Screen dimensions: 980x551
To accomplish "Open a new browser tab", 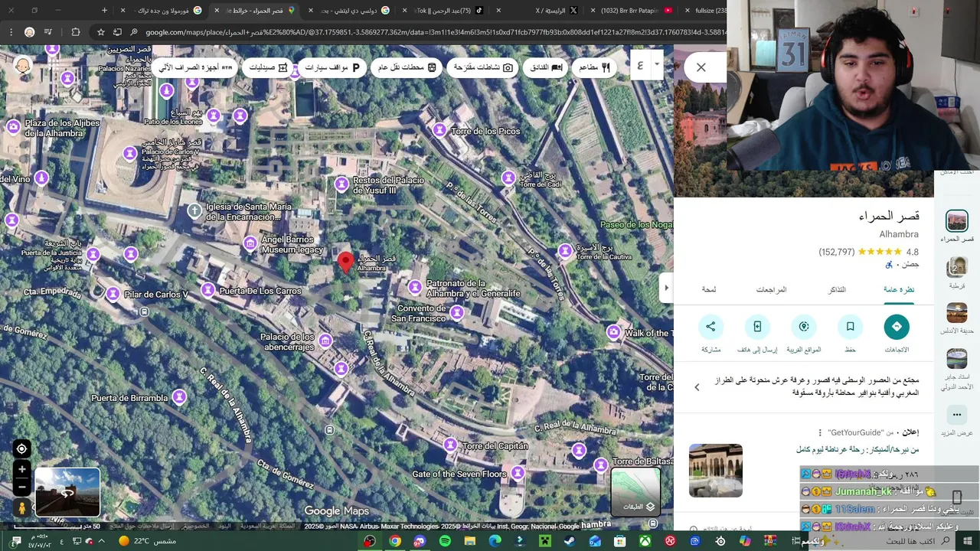I will (x=105, y=11).
